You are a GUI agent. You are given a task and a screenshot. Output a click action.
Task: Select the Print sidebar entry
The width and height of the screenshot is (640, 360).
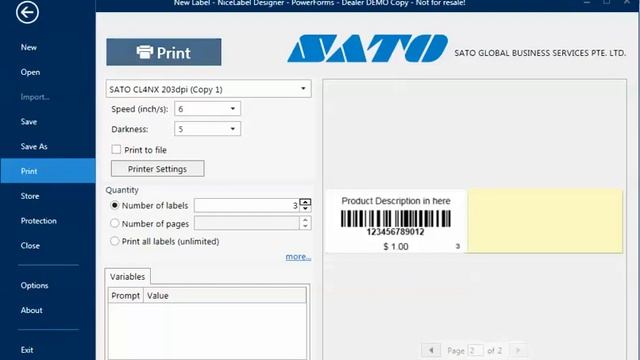pos(48,171)
